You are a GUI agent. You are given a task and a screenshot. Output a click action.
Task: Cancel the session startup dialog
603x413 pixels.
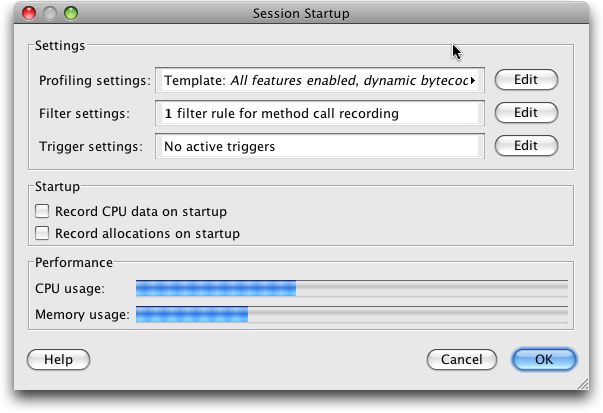point(461,359)
